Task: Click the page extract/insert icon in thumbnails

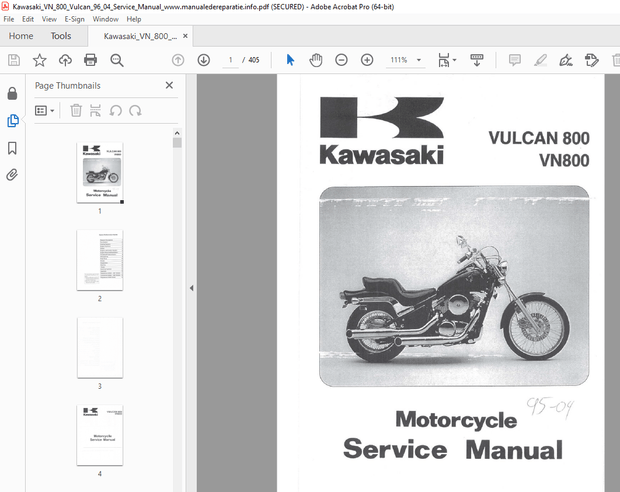Action: click(95, 110)
